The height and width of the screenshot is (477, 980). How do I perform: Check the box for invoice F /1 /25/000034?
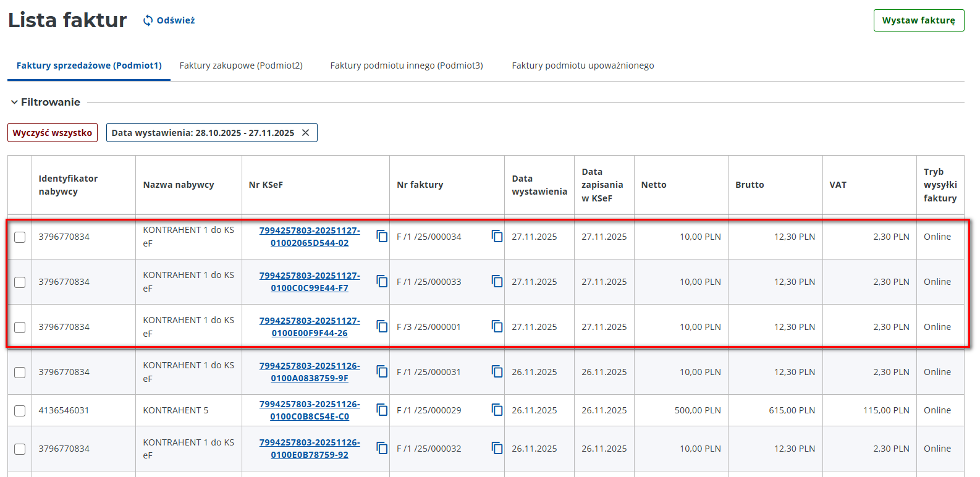coord(20,237)
